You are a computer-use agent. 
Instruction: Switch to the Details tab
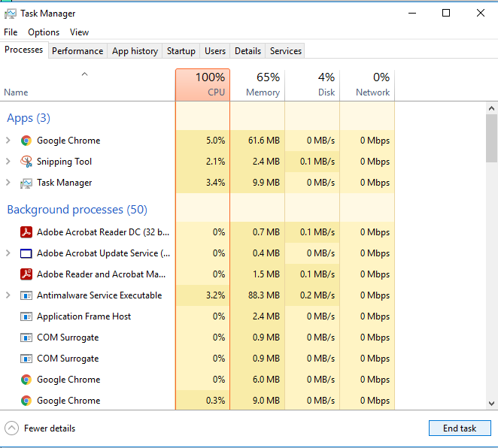(x=247, y=51)
